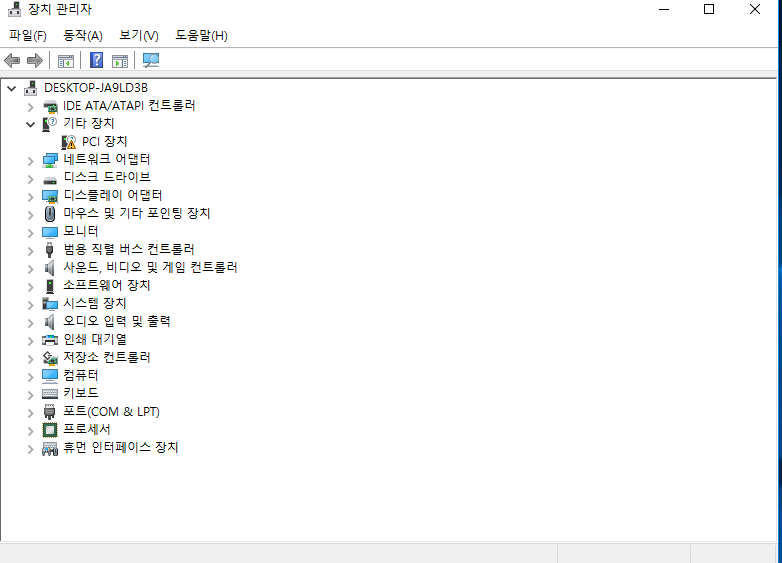Click the Forward arrow toolbar icon
Viewport: 782px width, 563px height.
pos(35,60)
